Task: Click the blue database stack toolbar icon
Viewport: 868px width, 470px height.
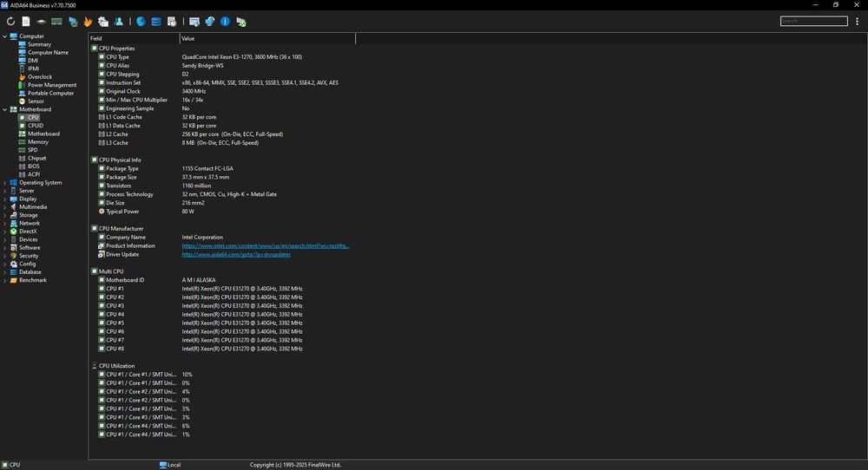Action: pos(156,22)
